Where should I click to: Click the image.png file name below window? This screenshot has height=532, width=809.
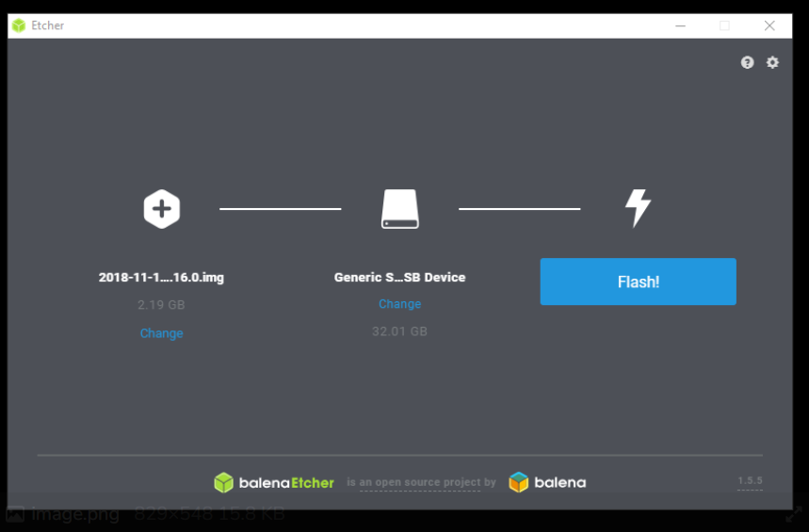pos(75,514)
